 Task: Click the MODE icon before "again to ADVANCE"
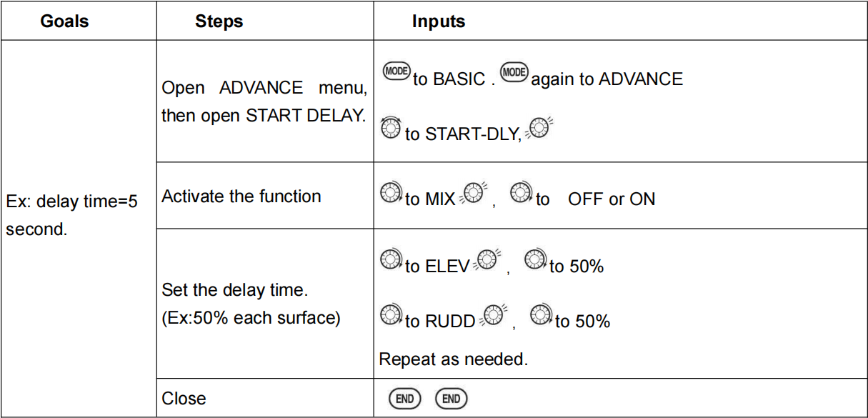point(514,72)
